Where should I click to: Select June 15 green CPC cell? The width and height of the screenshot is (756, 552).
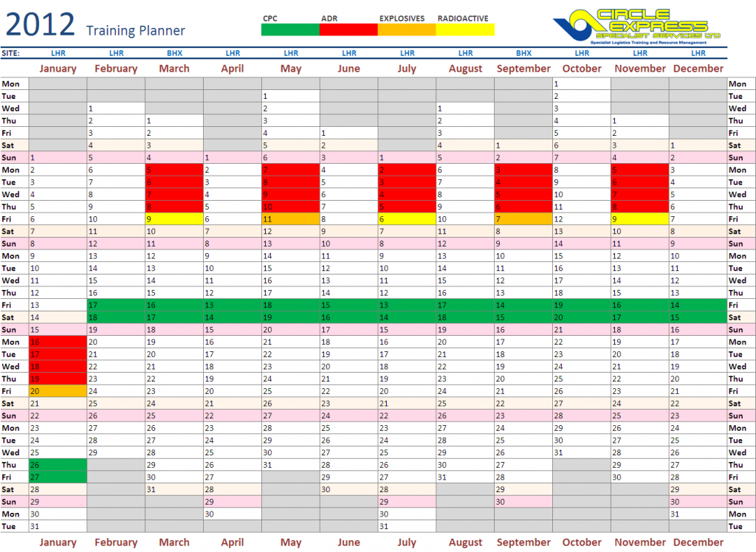348,306
